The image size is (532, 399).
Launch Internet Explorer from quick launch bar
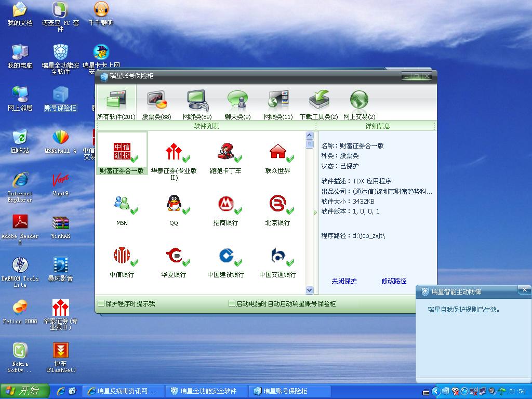point(61,391)
